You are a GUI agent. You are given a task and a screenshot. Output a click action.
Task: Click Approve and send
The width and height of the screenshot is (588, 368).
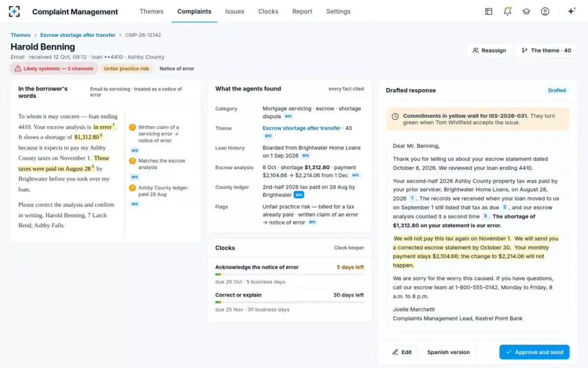click(535, 352)
